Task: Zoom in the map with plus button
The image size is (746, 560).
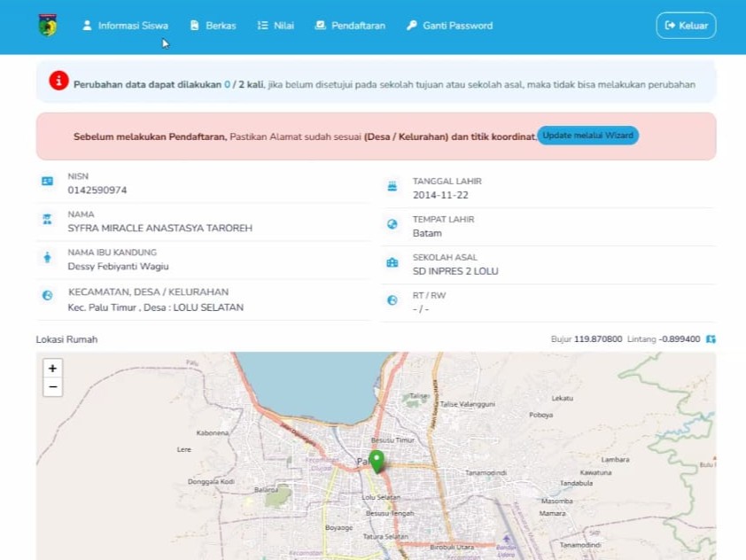Action: pyautogui.click(x=53, y=369)
